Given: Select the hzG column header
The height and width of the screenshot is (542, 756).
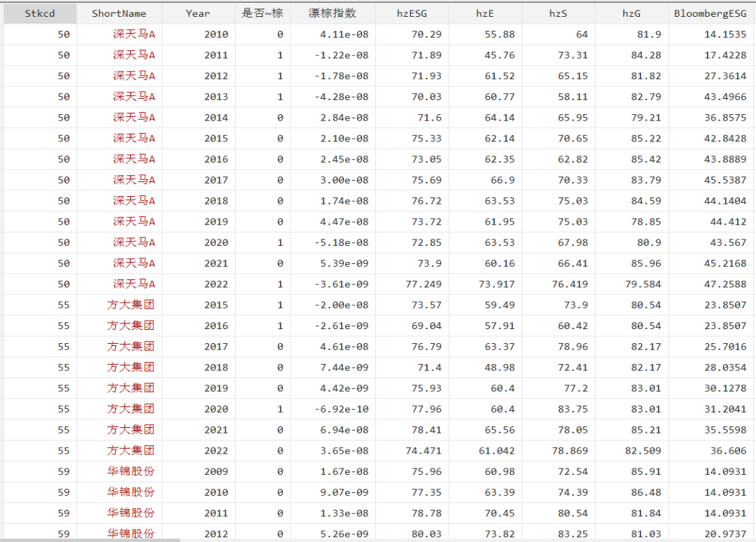Looking at the screenshot, I should pos(631,13).
